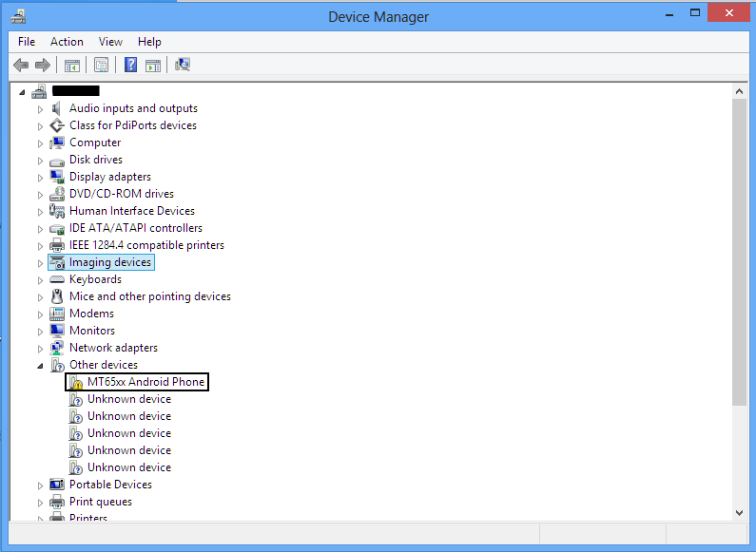The height and width of the screenshot is (552, 756).
Task: Click Show/Hide Console Tree toolbar icon
Action: (x=71, y=65)
